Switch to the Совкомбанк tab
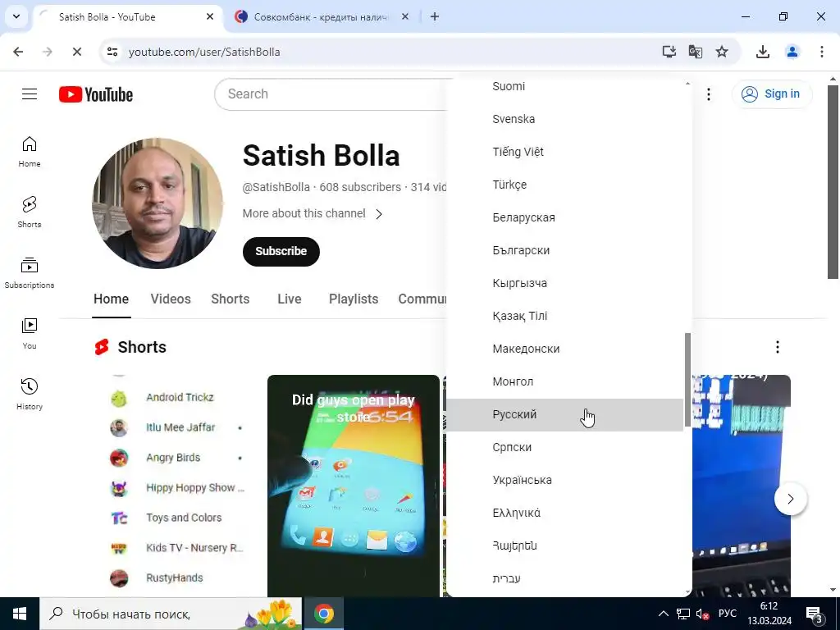Viewport: 840px width, 630px height. (320, 17)
